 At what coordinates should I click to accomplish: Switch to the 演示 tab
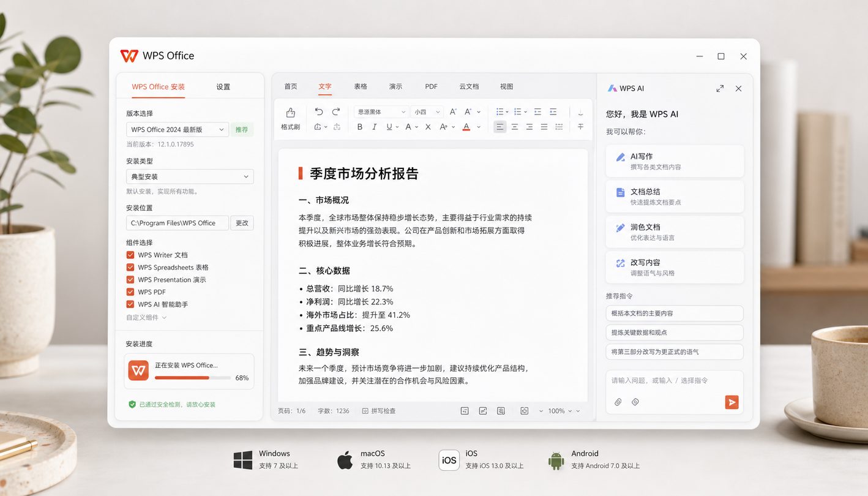[396, 86]
